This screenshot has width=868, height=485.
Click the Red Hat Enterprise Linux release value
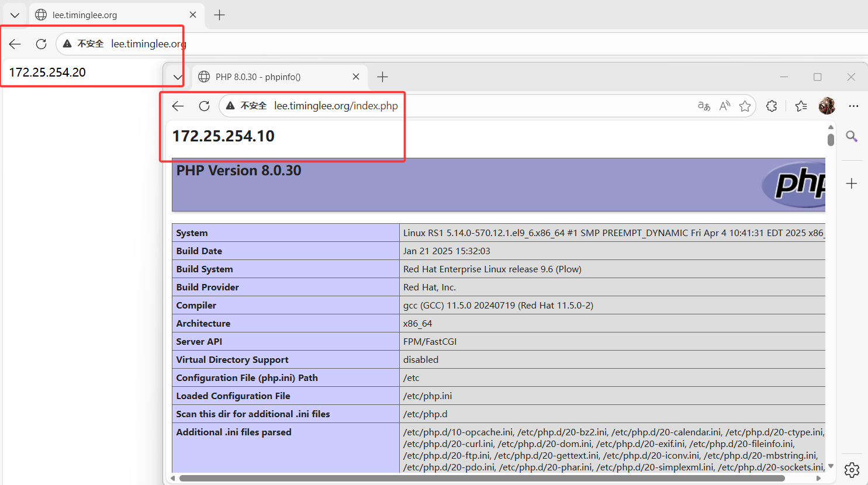(492, 269)
